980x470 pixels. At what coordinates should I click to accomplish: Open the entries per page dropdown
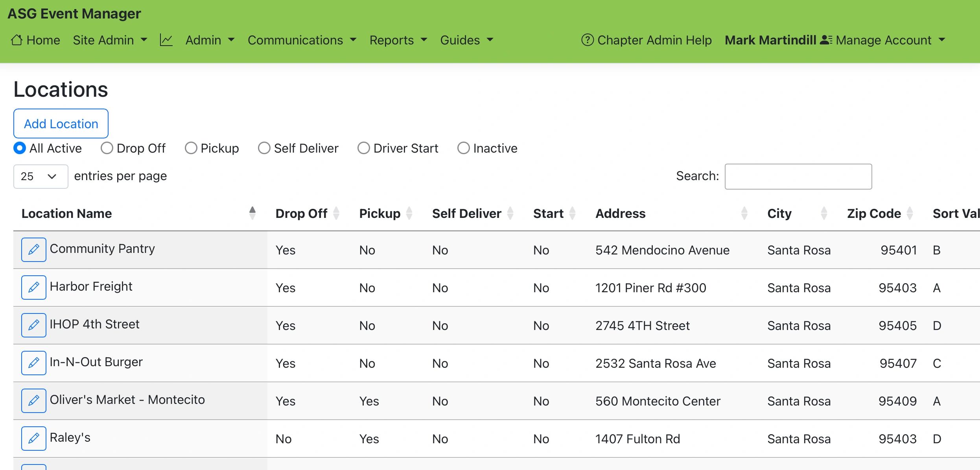[41, 177]
